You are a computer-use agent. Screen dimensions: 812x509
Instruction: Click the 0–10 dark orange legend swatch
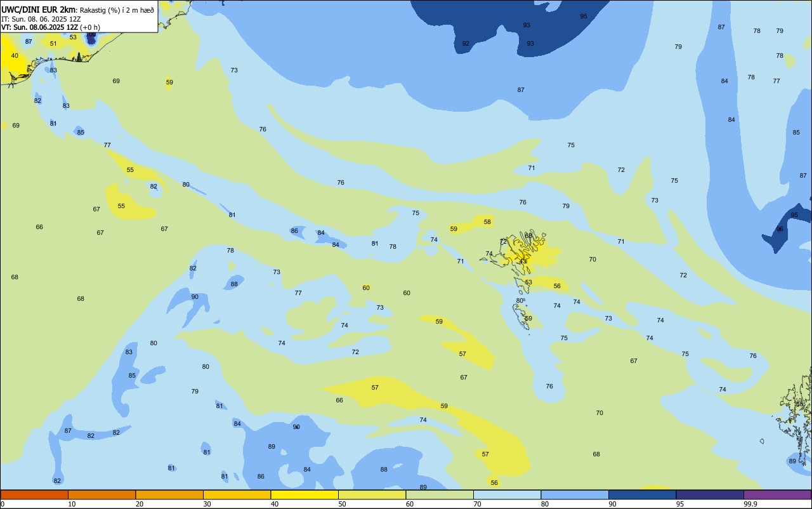click(34, 494)
